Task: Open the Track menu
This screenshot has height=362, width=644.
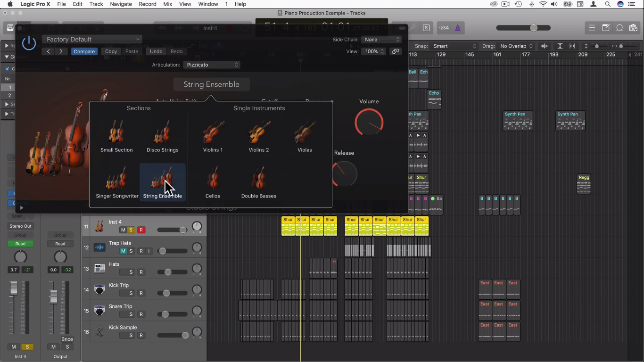Action: [96, 4]
